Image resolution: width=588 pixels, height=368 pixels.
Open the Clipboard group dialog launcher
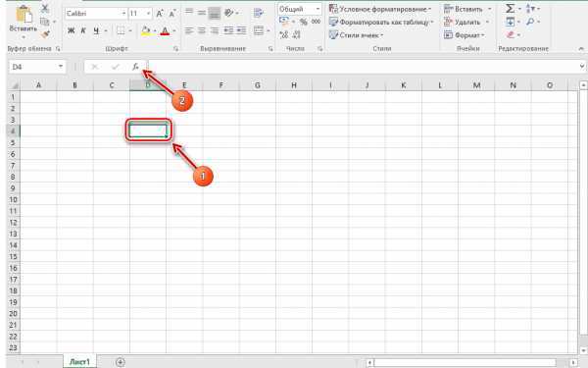click(58, 48)
